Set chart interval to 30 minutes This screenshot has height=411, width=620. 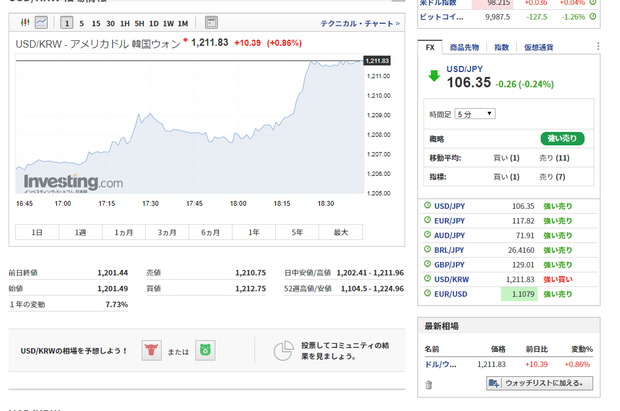(110, 24)
